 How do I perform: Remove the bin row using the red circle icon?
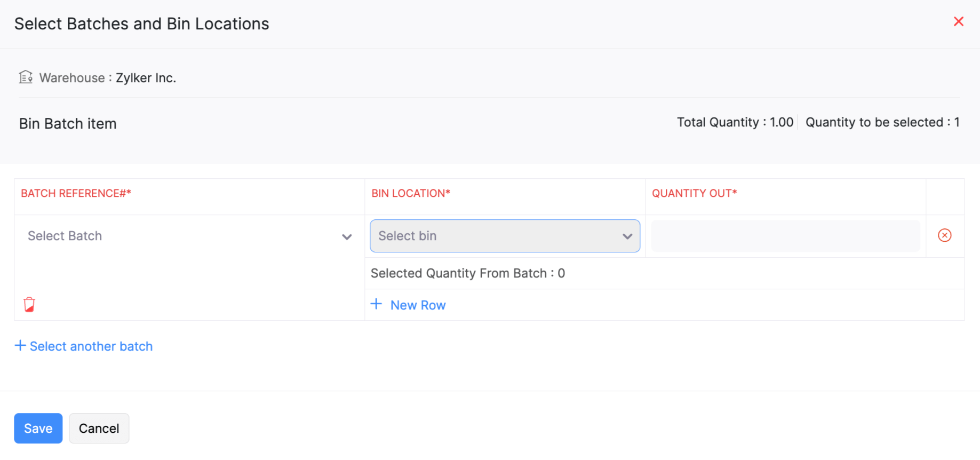click(944, 235)
